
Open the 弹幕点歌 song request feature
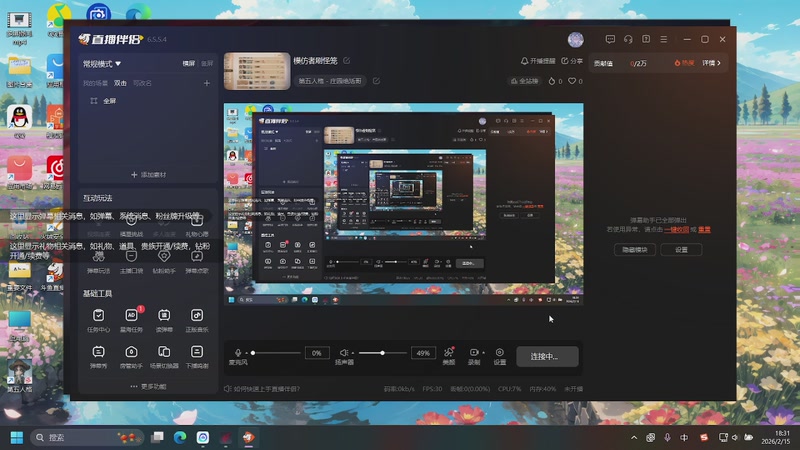196,261
